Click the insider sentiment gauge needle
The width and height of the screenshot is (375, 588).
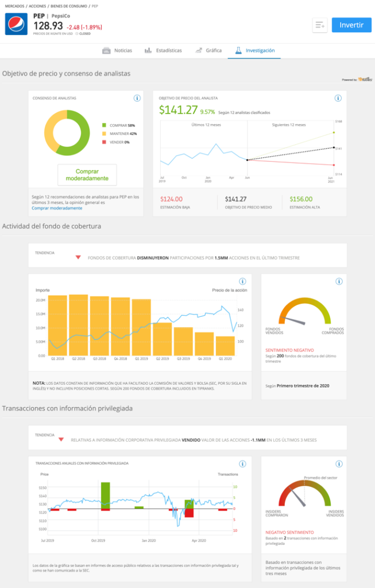tap(298, 497)
